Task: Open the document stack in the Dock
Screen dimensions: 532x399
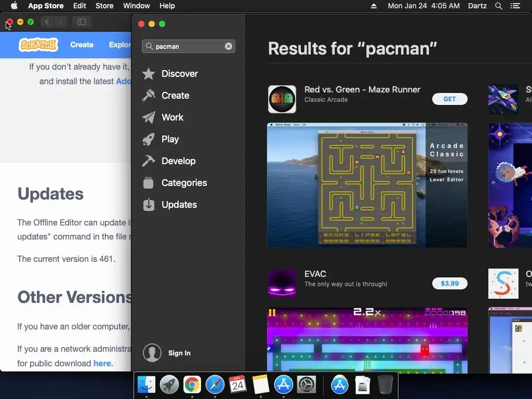Action: tap(362, 385)
